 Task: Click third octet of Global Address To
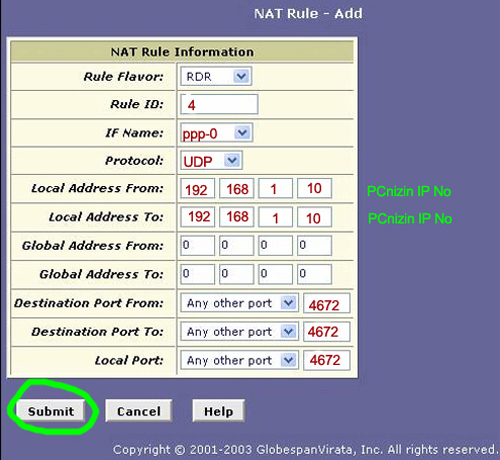coord(275,274)
